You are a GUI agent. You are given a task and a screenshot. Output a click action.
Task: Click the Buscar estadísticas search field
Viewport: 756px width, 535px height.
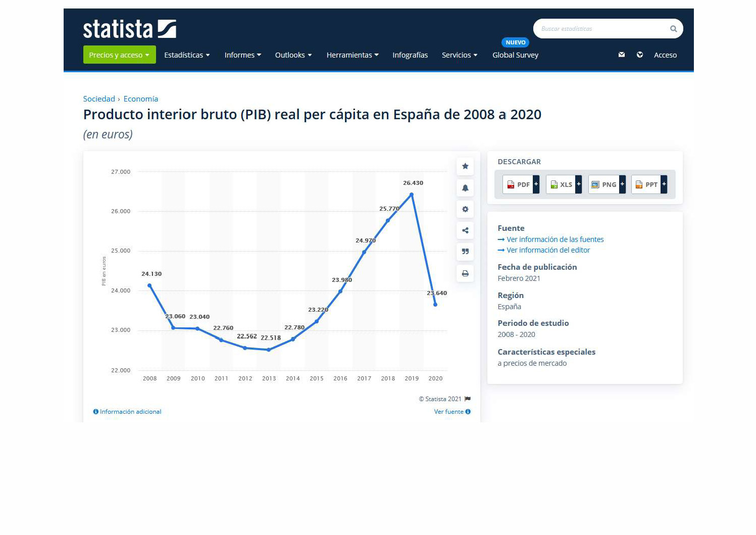pos(601,29)
